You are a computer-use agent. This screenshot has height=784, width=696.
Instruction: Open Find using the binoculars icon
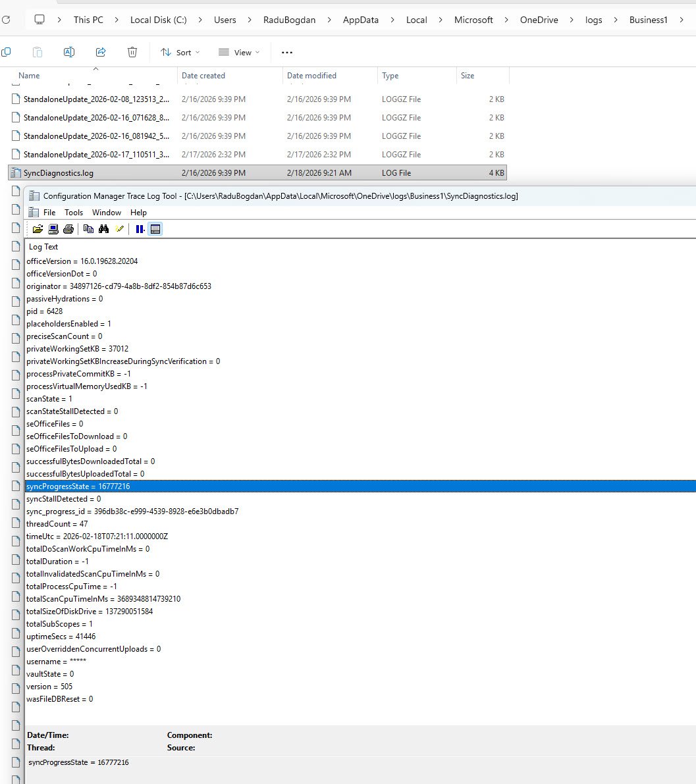(x=103, y=229)
